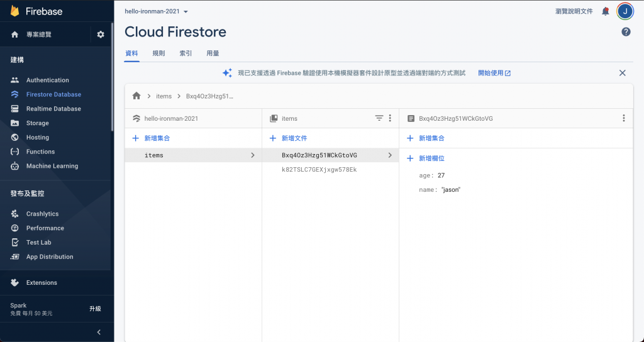Click Bxq4Oz3Hzg51… in the breadcrumb
Screen dimensions: 644x342
point(209,96)
